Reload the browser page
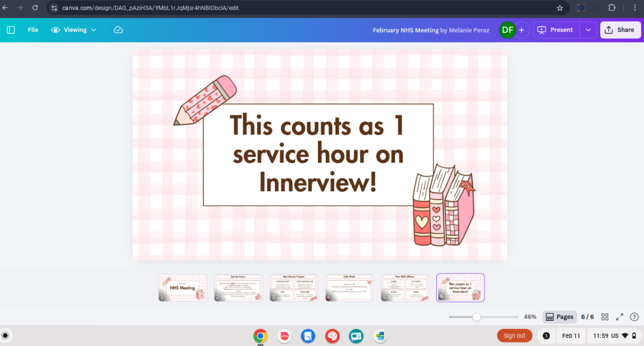This screenshot has height=346, width=644. point(35,8)
